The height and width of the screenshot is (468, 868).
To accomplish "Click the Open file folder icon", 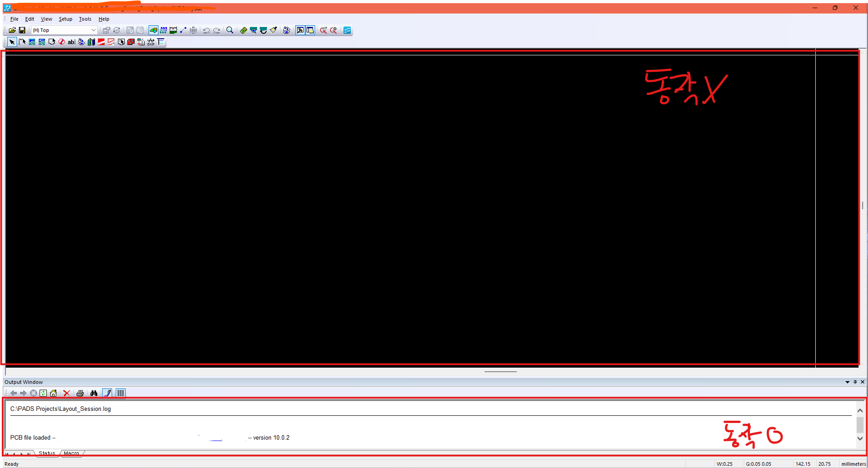I will coord(12,30).
